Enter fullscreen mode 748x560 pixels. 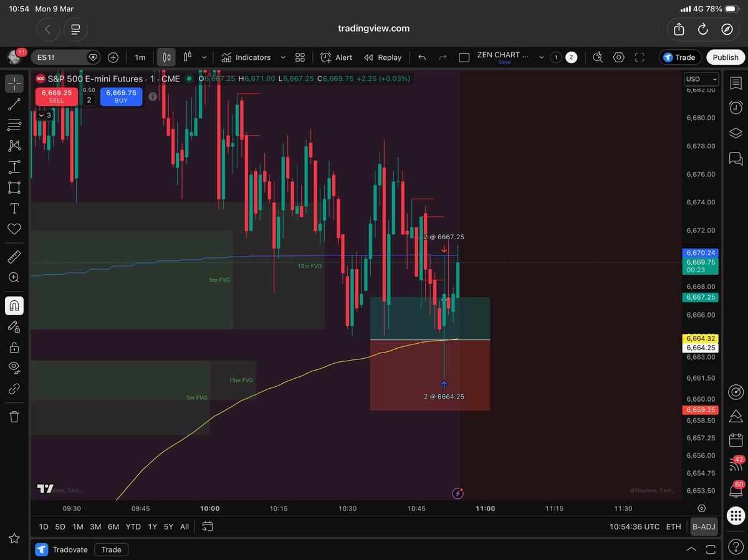point(640,57)
